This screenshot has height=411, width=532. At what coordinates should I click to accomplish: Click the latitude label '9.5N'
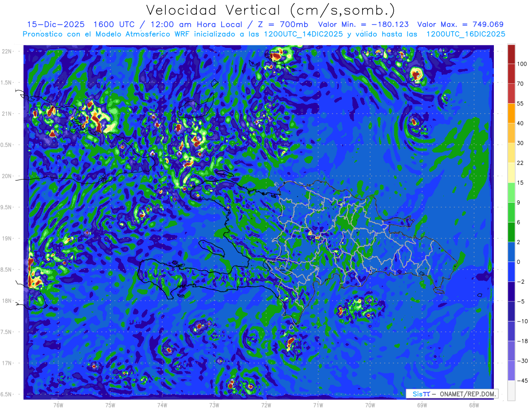6,207
